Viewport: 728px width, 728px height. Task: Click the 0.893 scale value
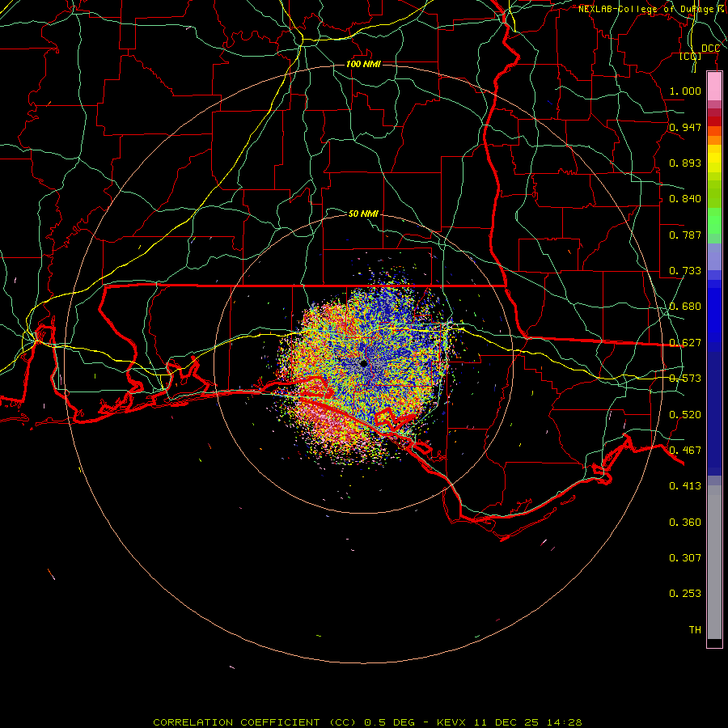click(x=685, y=163)
